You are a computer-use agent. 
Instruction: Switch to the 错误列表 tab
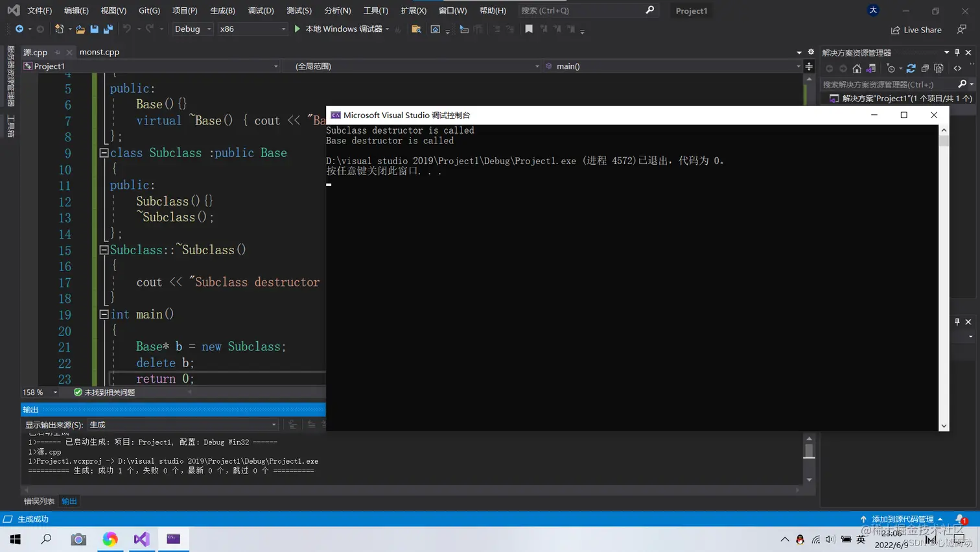point(39,501)
